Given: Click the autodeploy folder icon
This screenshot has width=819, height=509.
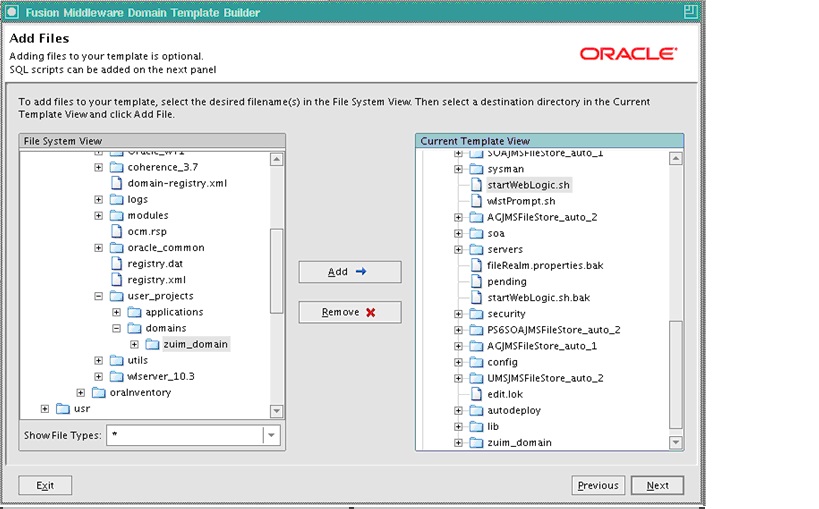Looking at the screenshot, I should (x=476, y=411).
